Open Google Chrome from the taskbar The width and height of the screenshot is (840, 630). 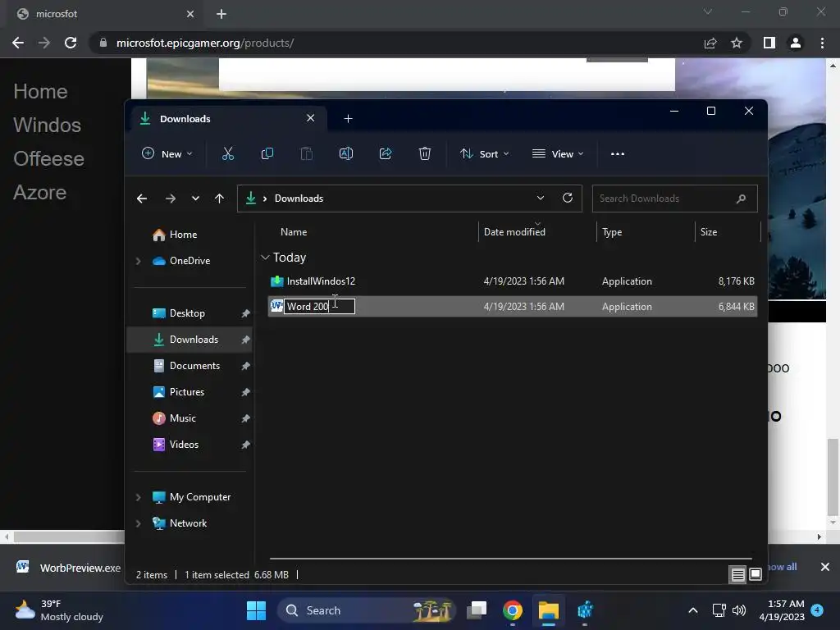[512, 610]
